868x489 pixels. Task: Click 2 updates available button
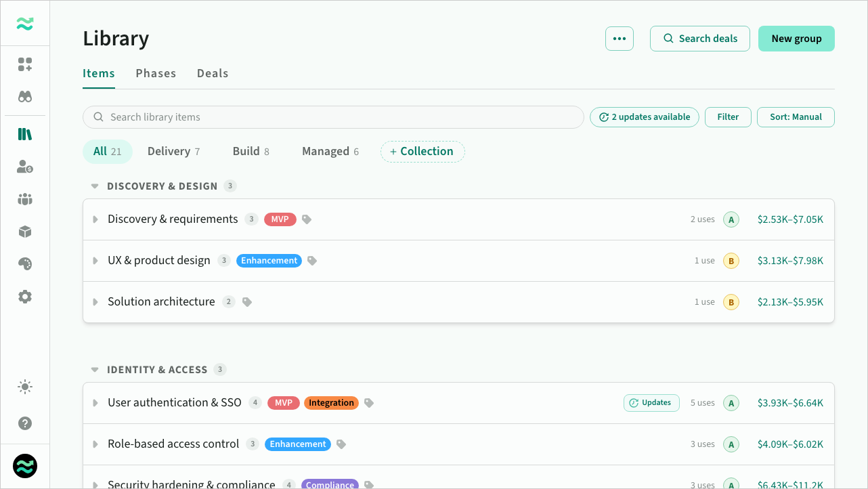[x=645, y=117]
